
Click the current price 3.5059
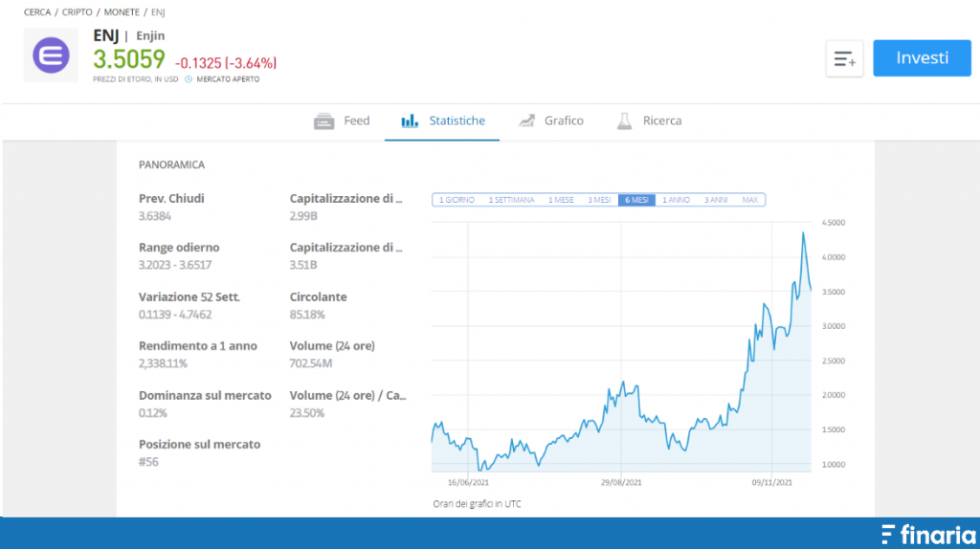[129, 59]
